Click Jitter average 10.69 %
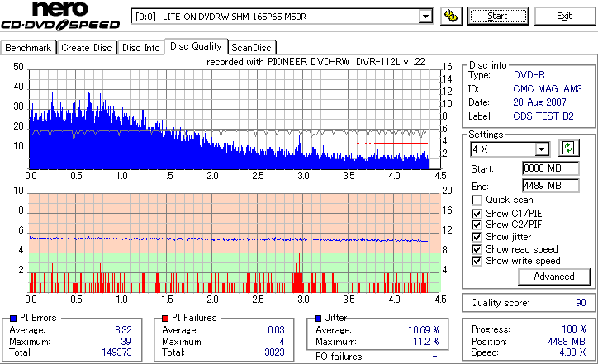Viewport: 598px width, 364px height. point(424,329)
